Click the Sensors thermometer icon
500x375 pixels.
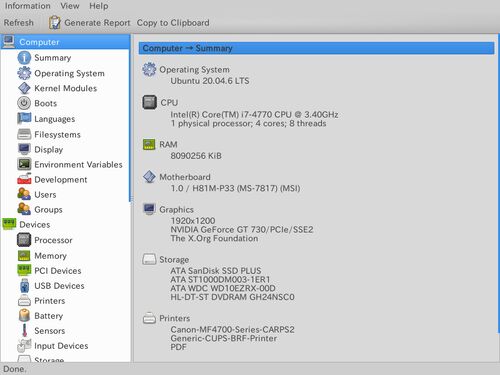pos(24,330)
